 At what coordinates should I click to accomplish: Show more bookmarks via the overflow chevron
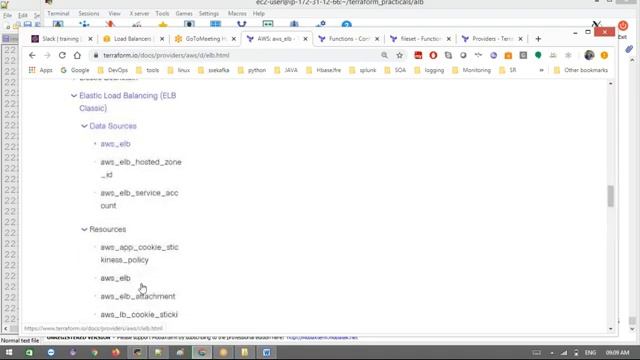tap(541, 70)
